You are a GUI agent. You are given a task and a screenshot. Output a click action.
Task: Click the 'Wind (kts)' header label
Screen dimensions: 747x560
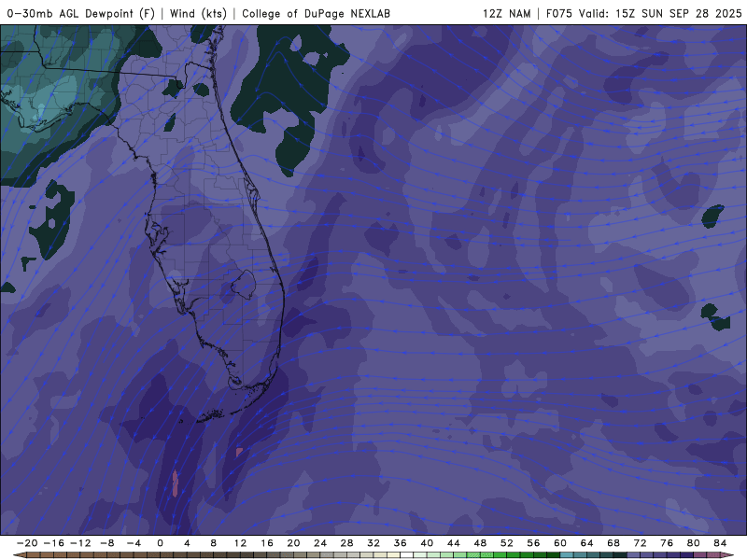pos(198,13)
